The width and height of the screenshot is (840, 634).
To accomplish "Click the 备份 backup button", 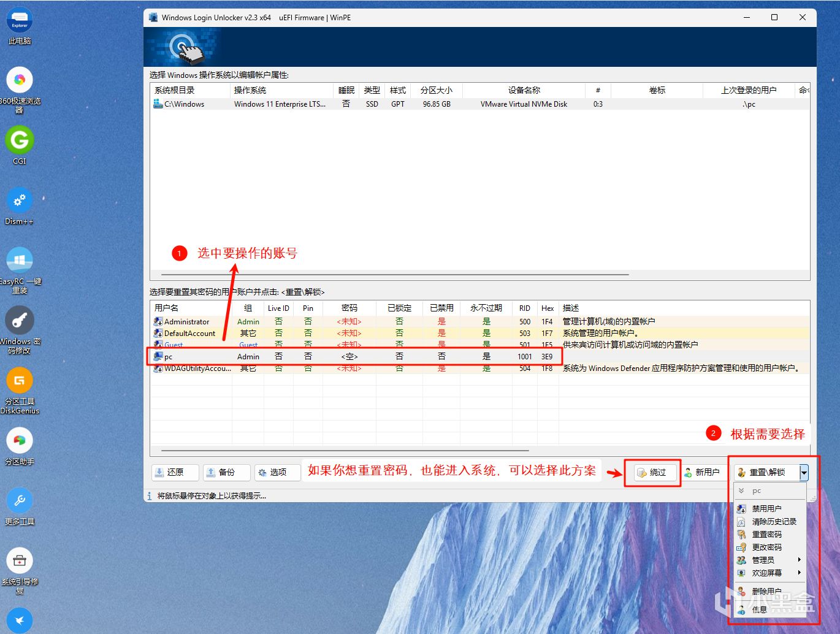I will point(227,472).
